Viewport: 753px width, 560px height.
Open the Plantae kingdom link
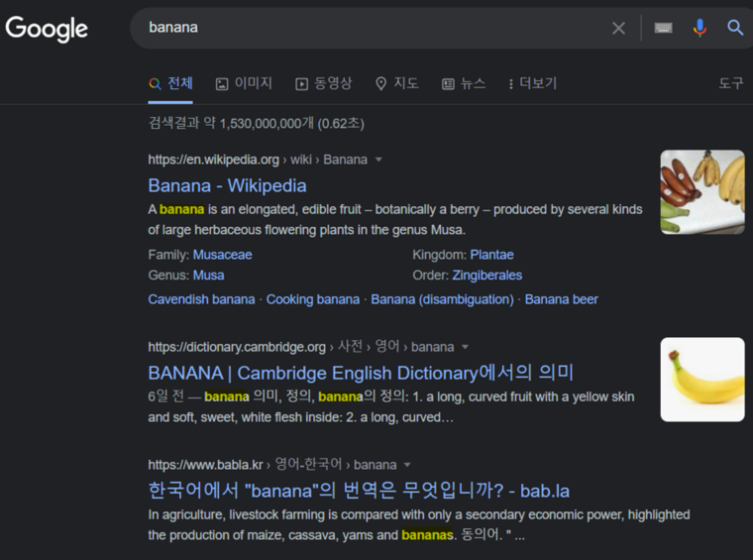(491, 255)
